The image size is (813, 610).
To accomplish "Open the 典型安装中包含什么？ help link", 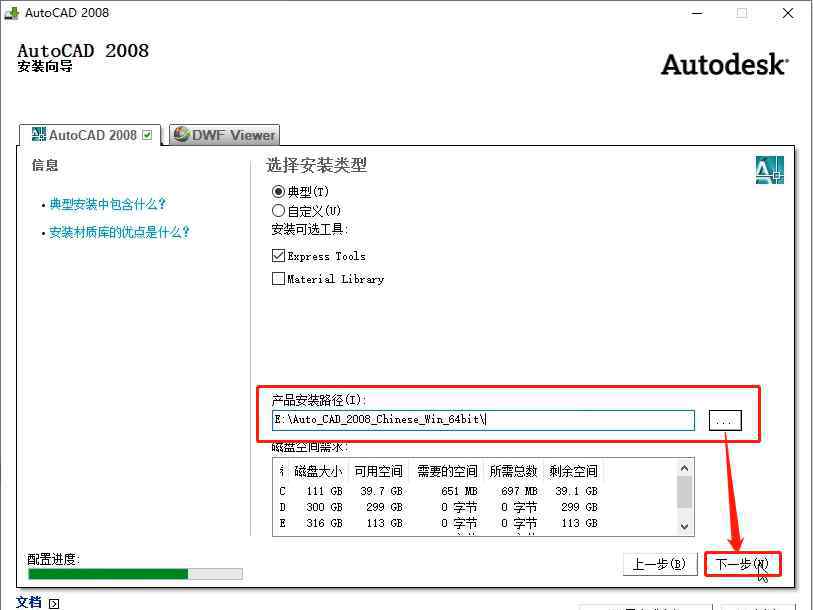I will [108, 204].
